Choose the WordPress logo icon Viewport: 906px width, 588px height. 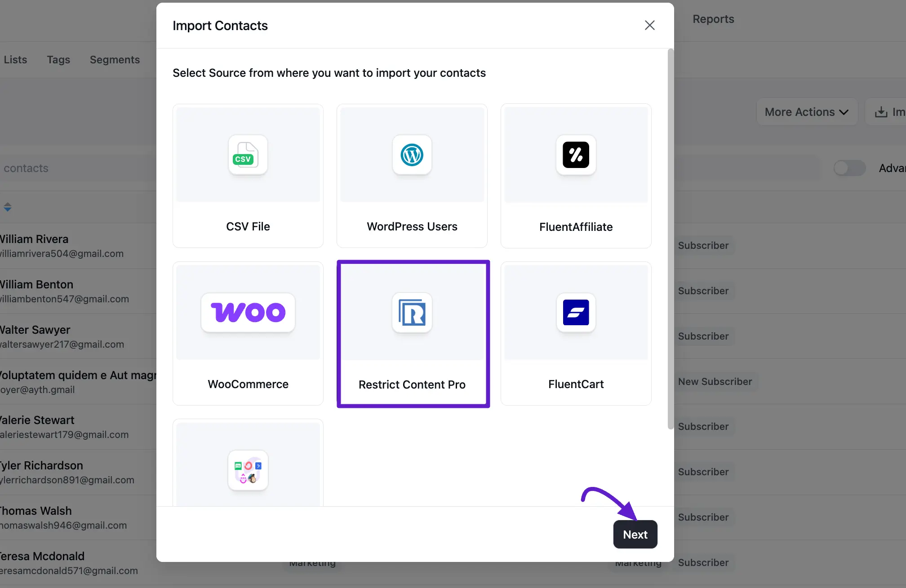tap(412, 155)
